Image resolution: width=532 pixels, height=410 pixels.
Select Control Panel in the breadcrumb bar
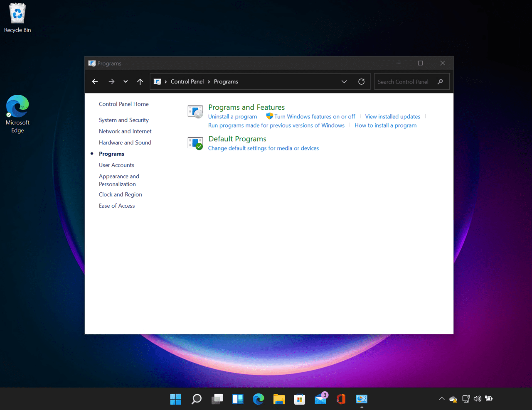[x=187, y=81]
